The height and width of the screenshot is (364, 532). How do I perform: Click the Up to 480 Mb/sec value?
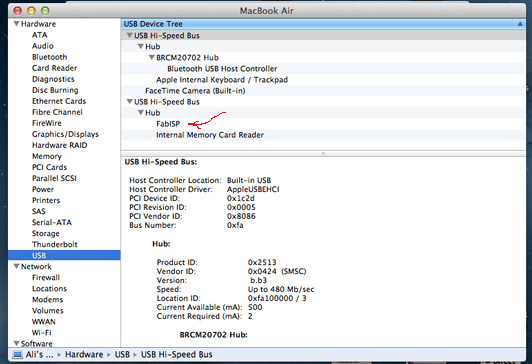tap(281, 289)
